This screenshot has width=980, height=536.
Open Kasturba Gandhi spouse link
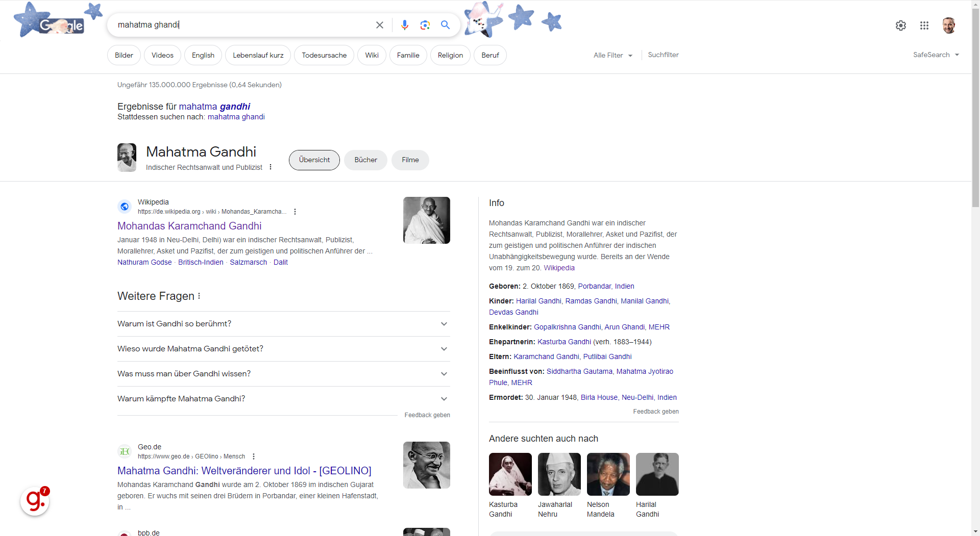click(564, 342)
